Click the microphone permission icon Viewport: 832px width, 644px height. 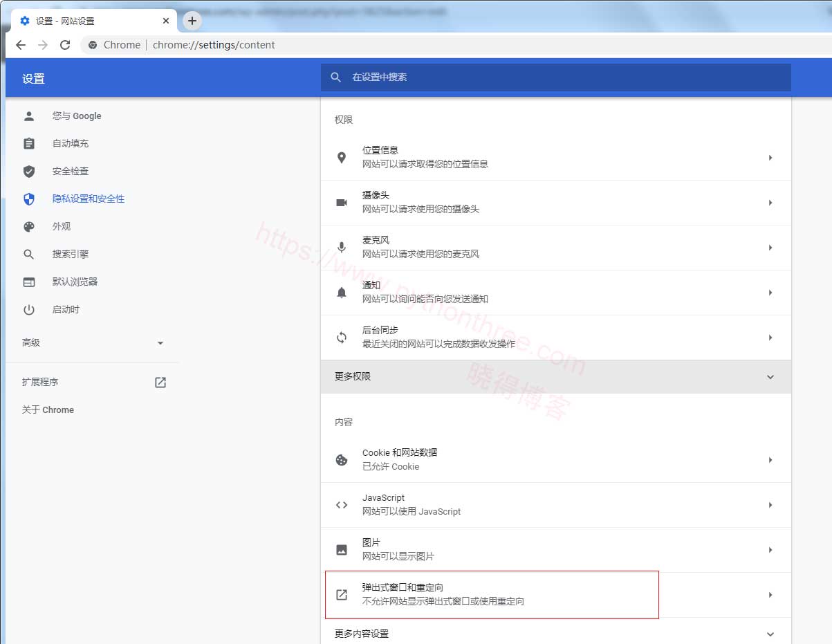point(341,247)
